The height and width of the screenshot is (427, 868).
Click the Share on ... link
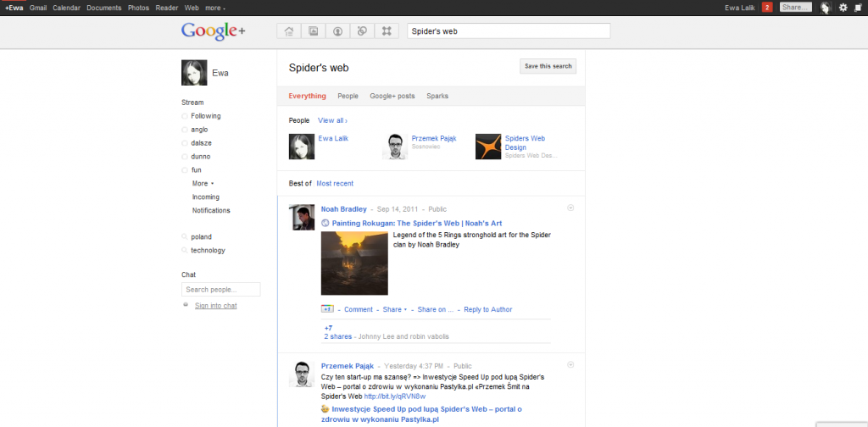point(436,309)
